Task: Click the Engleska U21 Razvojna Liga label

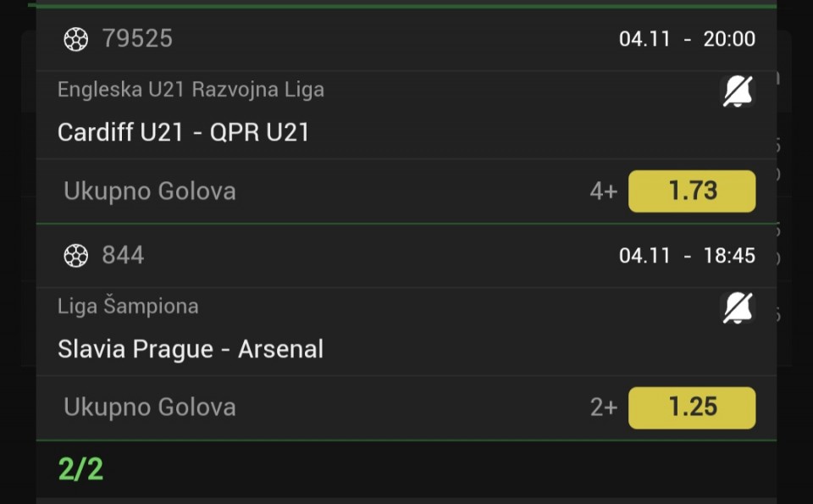Action: click(x=191, y=90)
